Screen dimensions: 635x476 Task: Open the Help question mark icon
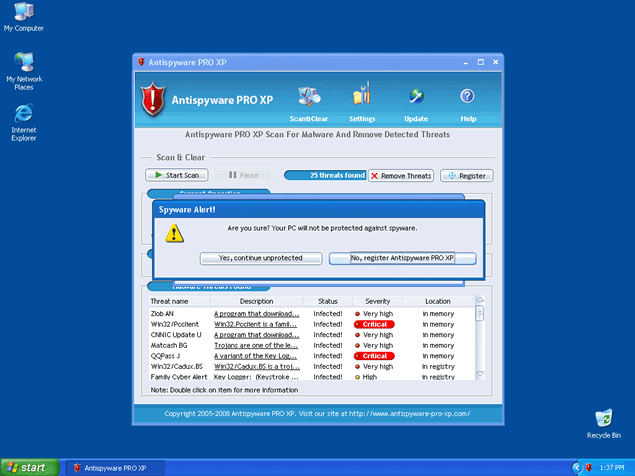click(x=467, y=96)
